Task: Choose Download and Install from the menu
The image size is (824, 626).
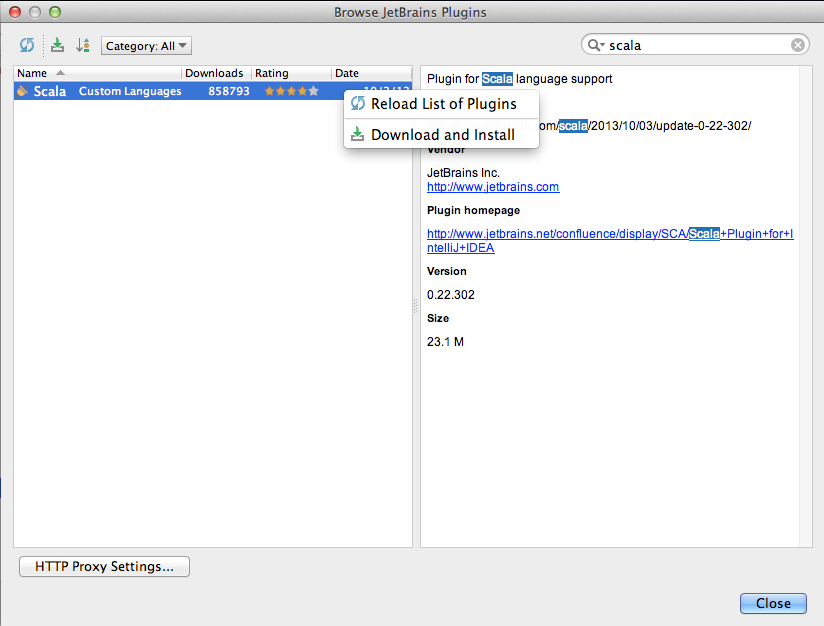Action: pos(441,134)
